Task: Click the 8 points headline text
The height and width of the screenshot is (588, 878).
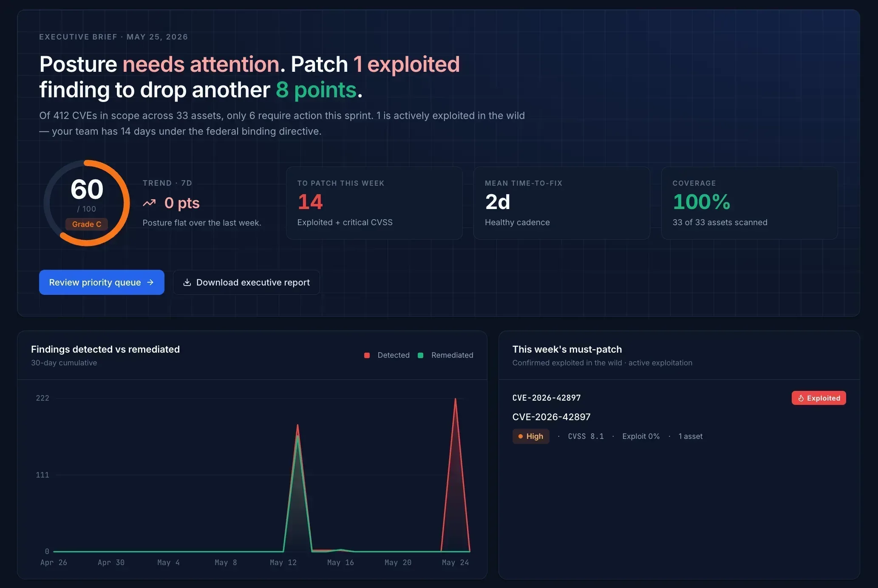Action: coord(316,90)
